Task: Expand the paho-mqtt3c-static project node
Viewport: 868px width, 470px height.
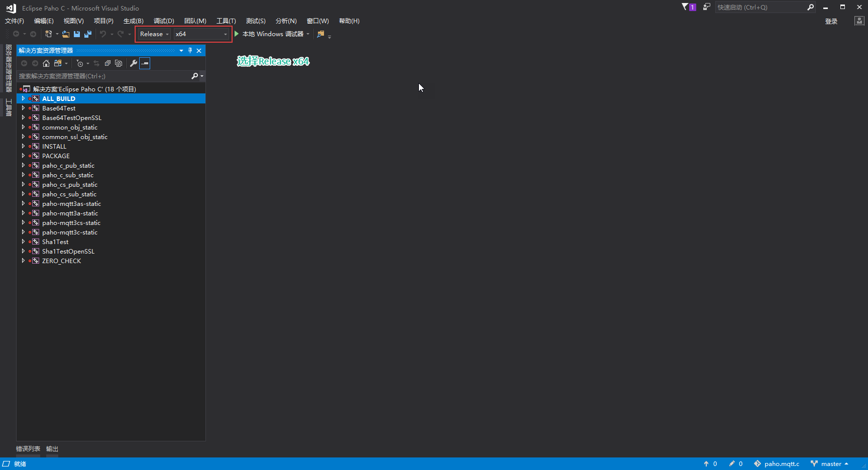Action: (23, 232)
